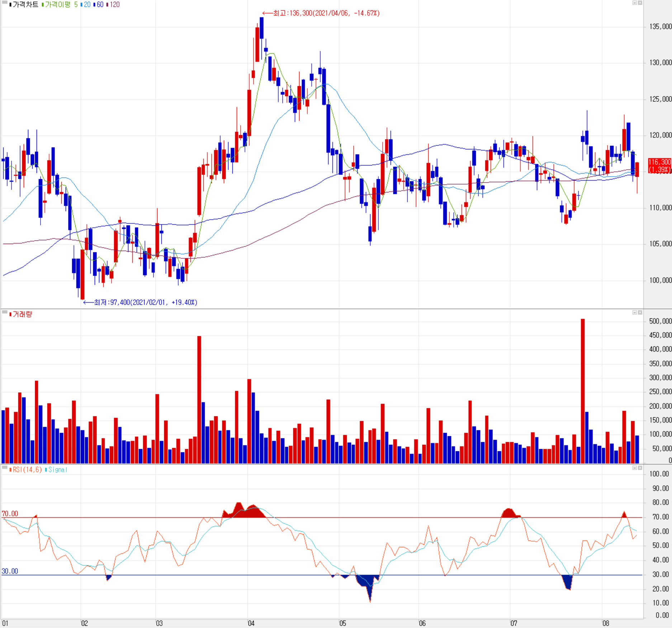Image resolution: width=672 pixels, height=628 pixels.
Task: Click the 300,000 volume axis label
Action: point(660,378)
